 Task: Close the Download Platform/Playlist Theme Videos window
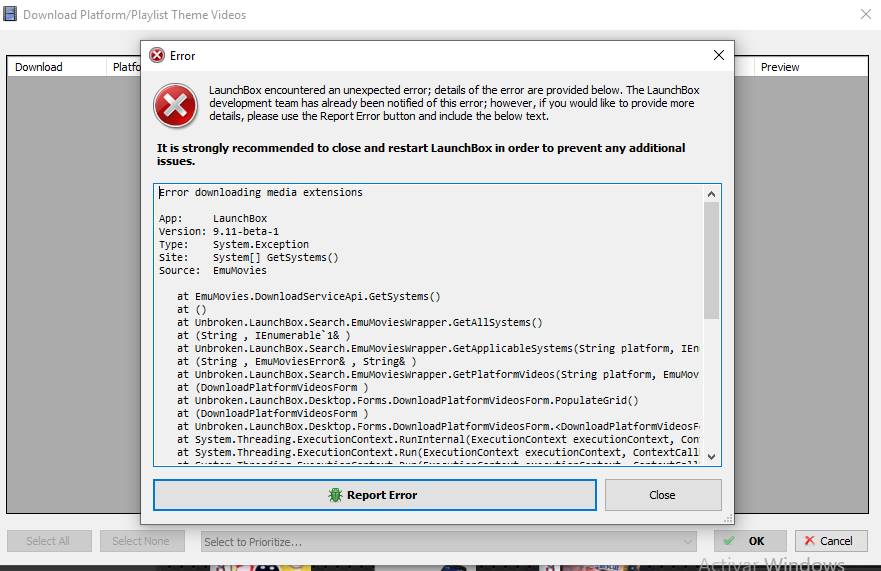pos(865,14)
